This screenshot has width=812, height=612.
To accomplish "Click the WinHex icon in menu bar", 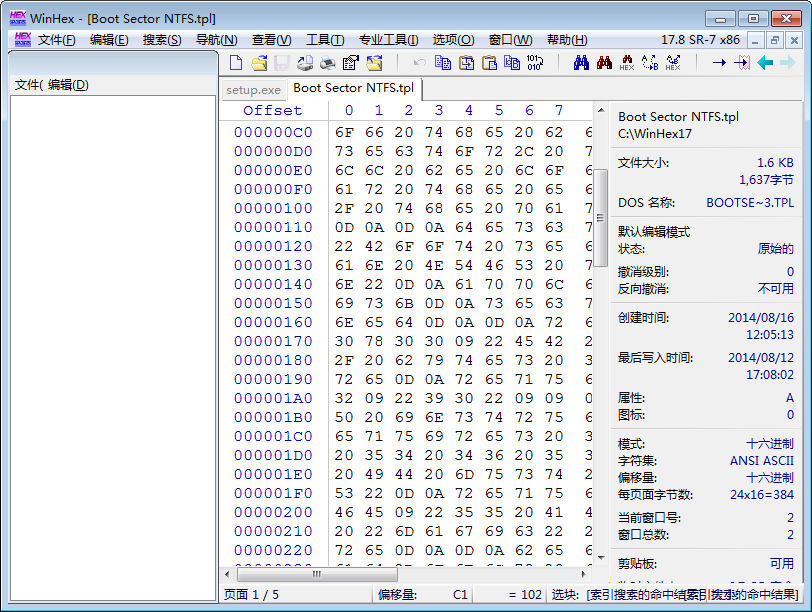I will tap(23, 39).
